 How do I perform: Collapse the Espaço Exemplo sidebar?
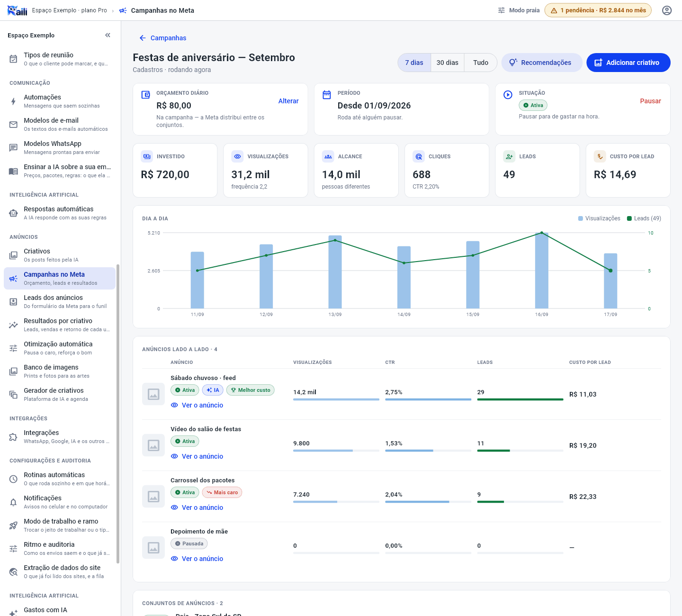click(108, 35)
